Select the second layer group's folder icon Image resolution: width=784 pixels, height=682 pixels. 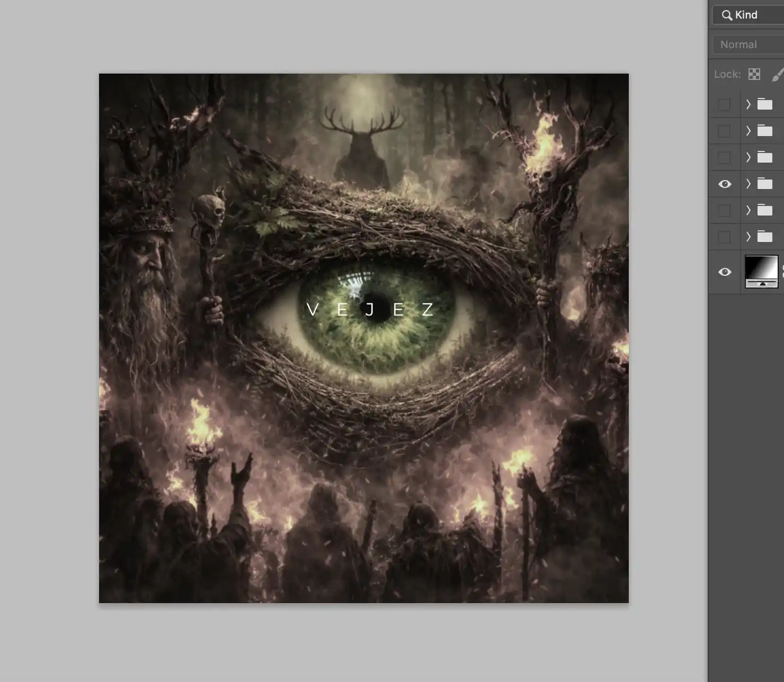click(764, 131)
